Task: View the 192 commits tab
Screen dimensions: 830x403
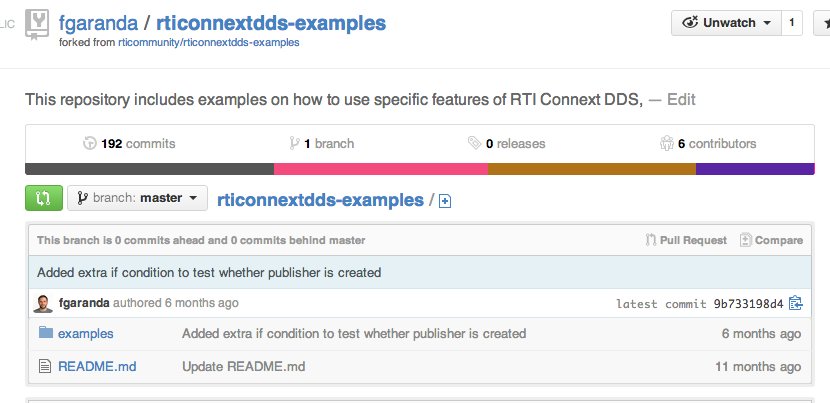Action: tap(130, 143)
